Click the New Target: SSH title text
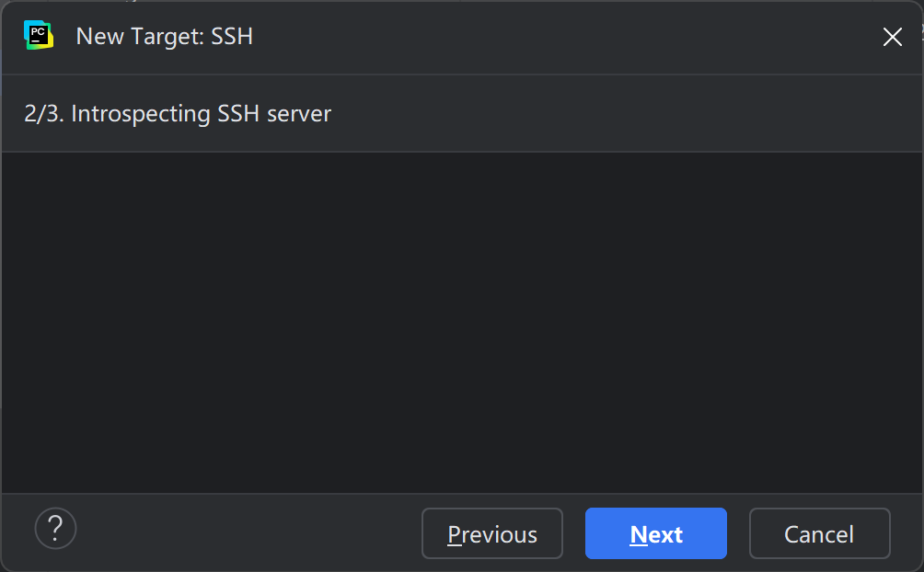 pos(164,37)
